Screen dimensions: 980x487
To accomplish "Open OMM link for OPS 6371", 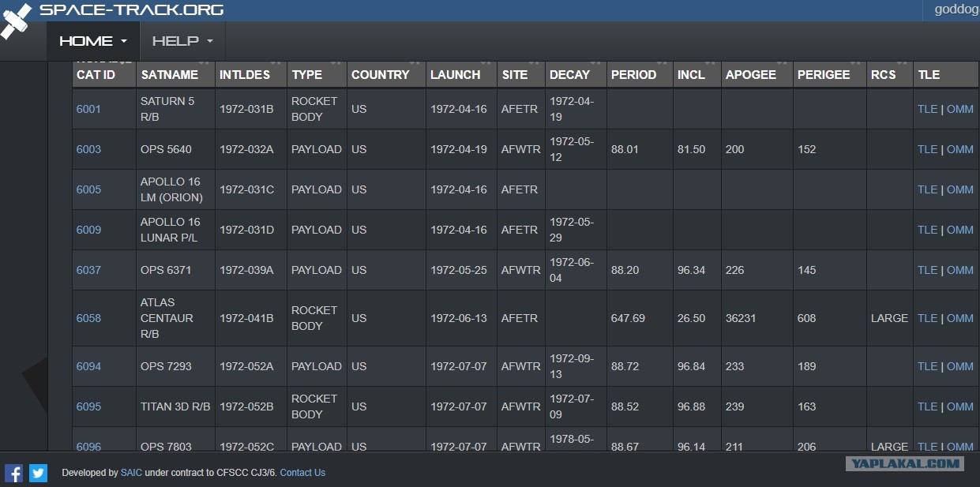I will tap(959, 270).
